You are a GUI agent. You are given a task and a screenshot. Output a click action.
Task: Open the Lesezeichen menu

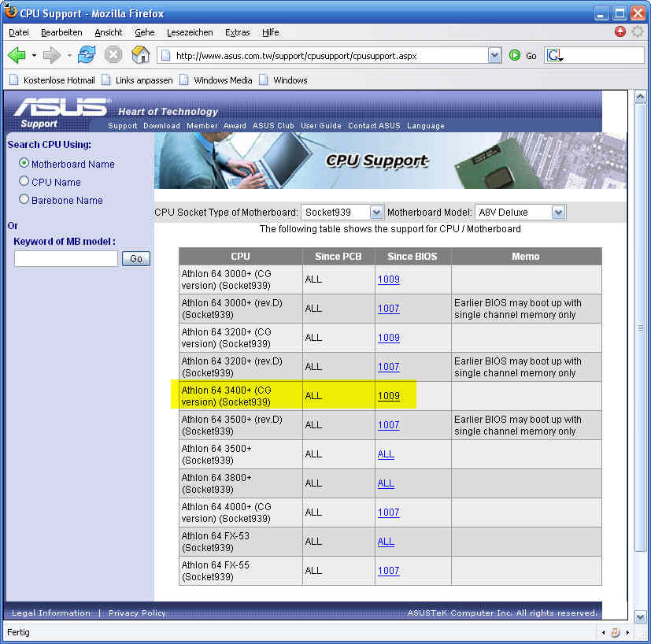click(x=190, y=32)
